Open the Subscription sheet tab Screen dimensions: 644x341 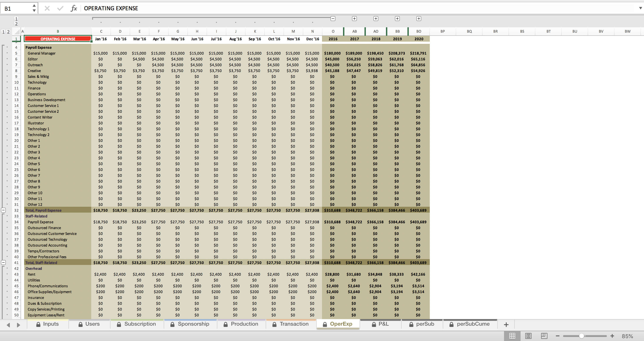(137, 324)
